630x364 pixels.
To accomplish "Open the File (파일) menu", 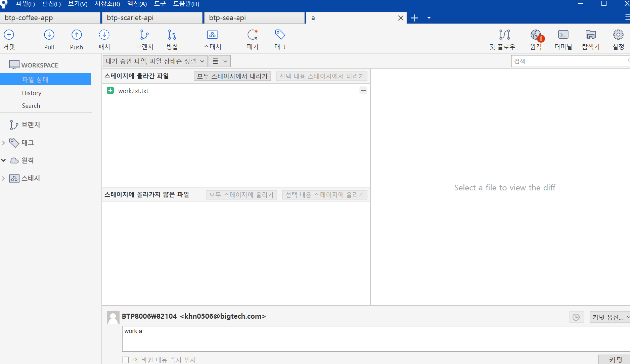I will (25, 4).
